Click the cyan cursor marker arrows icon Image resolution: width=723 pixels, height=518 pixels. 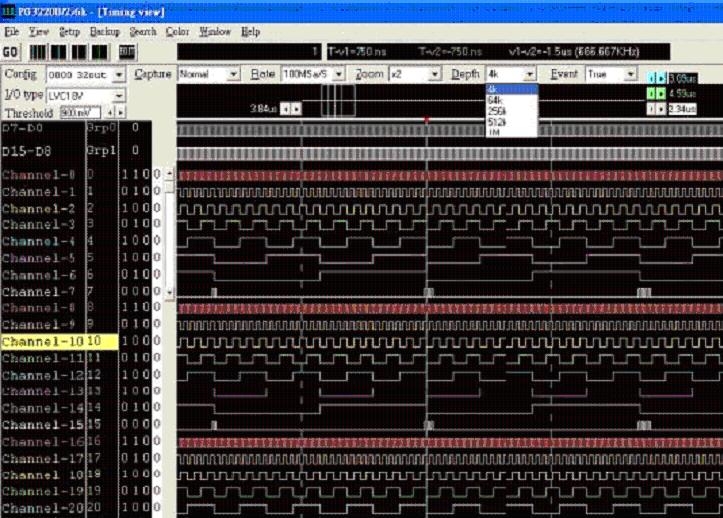656,77
